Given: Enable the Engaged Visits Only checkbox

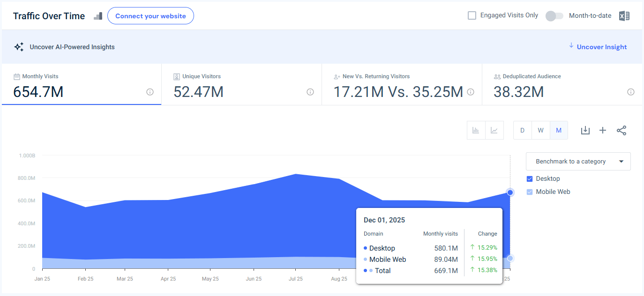Looking at the screenshot, I should [x=472, y=15].
